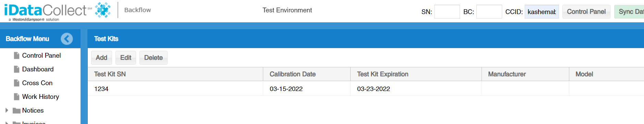Click the Notices folder icon
Image resolution: width=644 pixels, height=124 pixels.
pos(16,111)
